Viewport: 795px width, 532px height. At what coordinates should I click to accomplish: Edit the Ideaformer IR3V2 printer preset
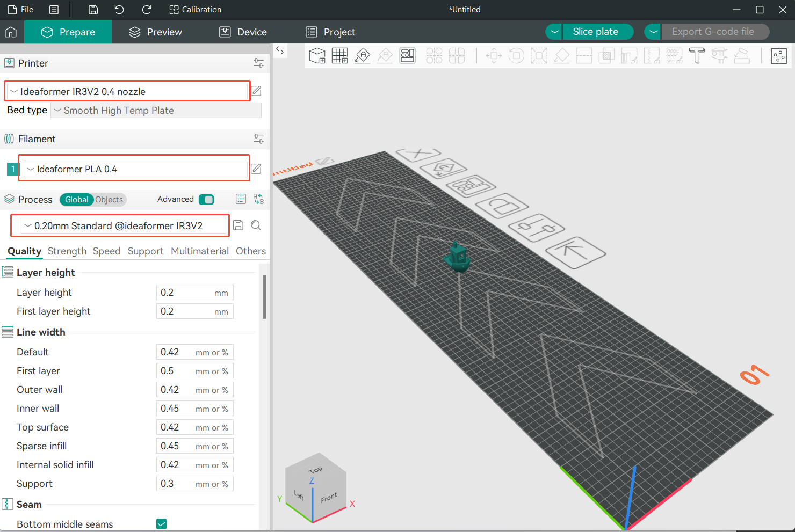[257, 91]
